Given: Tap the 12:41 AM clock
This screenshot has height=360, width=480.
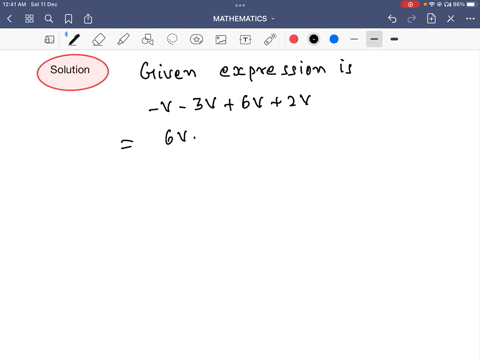Looking at the screenshot, I should pos(14,4).
